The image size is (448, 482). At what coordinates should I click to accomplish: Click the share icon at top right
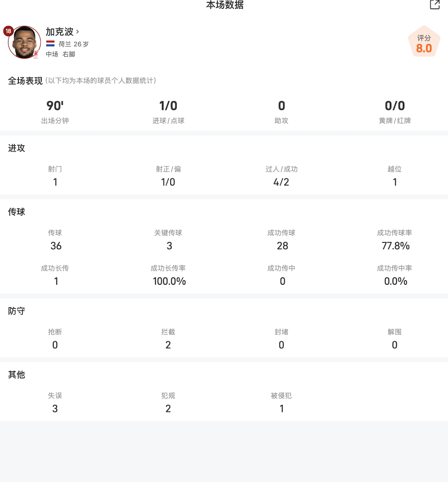[435, 5]
